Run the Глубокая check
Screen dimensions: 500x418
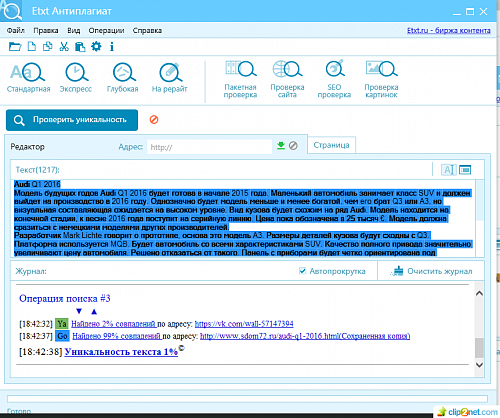pos(122,77)
